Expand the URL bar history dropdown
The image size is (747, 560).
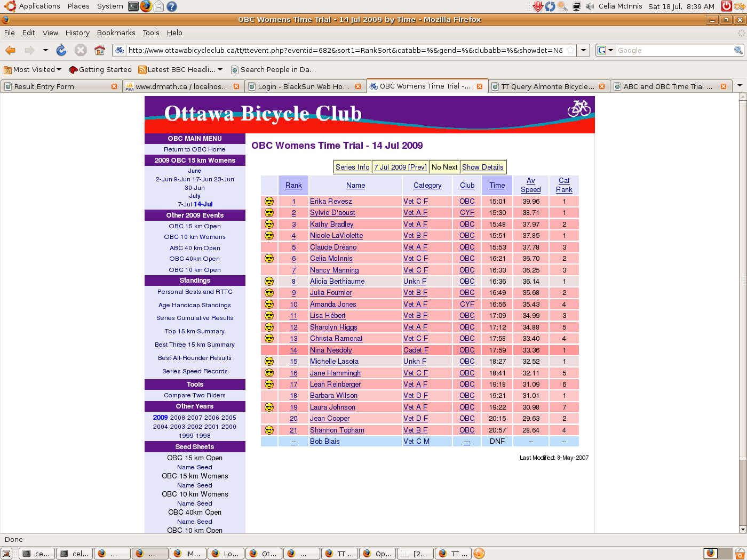click(584, 50)
